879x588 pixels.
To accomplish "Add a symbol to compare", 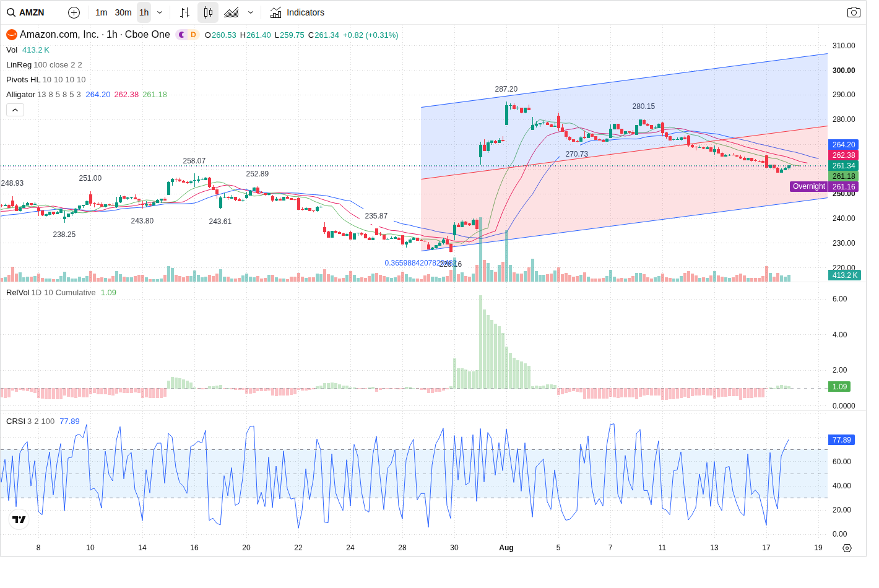I will (x=74, y=12).
